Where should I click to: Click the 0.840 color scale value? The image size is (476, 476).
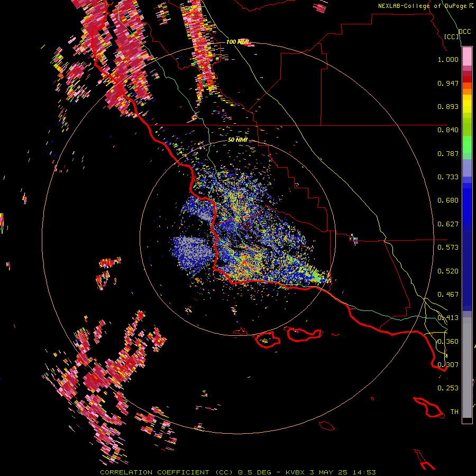tap(448, 130)
